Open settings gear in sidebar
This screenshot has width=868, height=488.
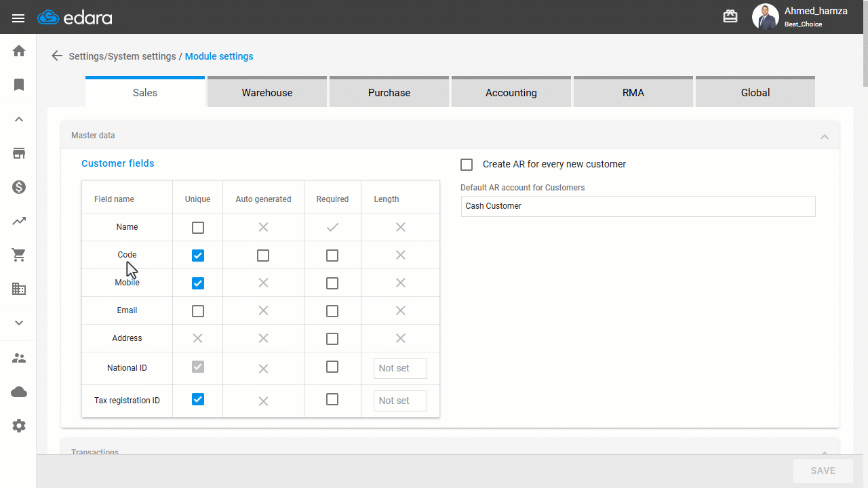point(19,426)
